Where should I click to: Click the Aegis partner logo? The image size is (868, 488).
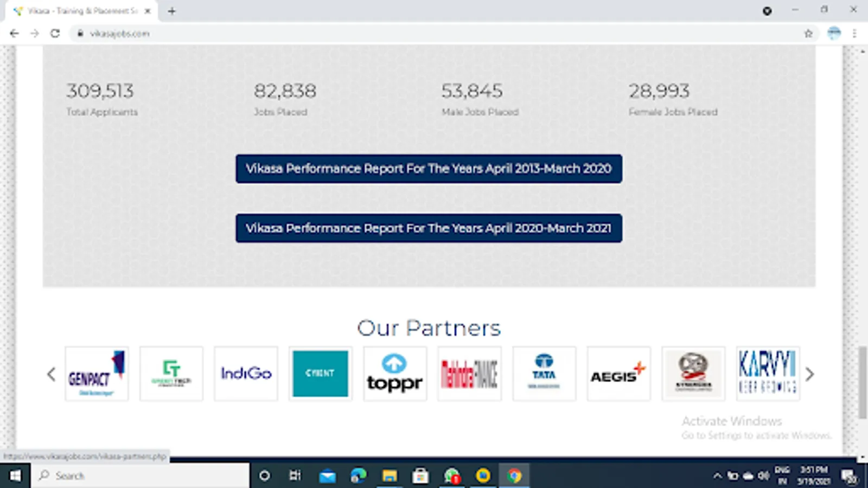[x=618, y=374]
